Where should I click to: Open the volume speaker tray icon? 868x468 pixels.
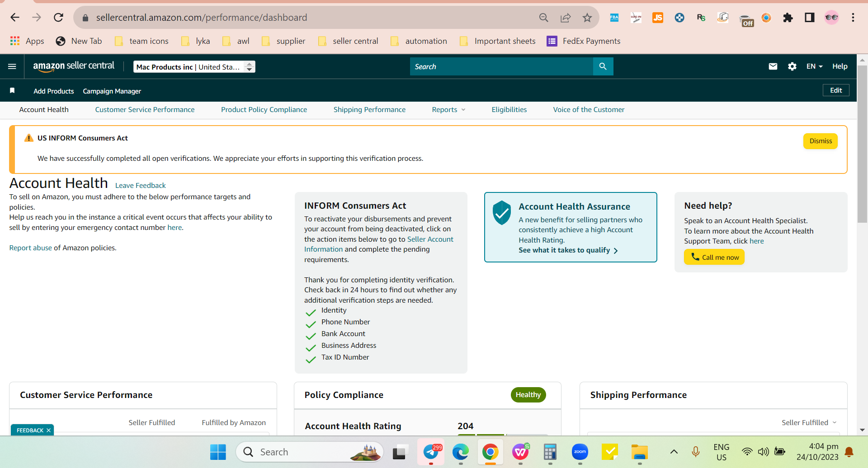click(763, 452)
